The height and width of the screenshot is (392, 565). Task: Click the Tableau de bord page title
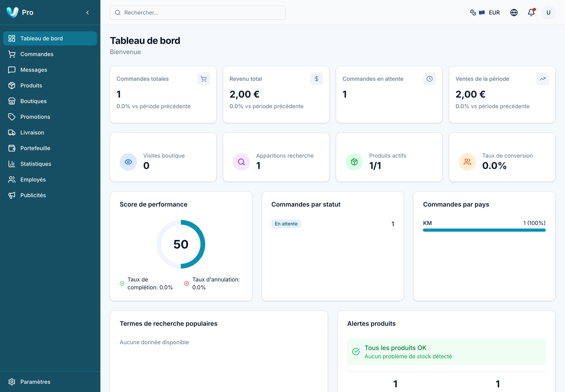(145, 41)
